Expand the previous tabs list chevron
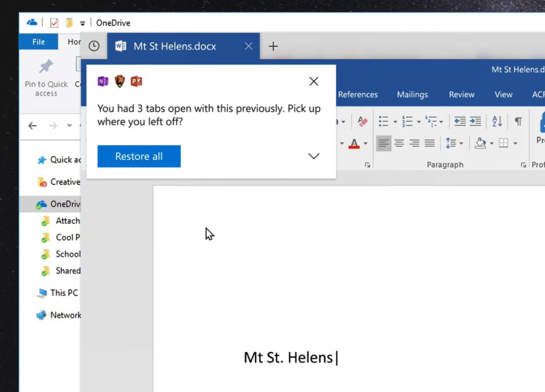 click(x=314, y=156)
